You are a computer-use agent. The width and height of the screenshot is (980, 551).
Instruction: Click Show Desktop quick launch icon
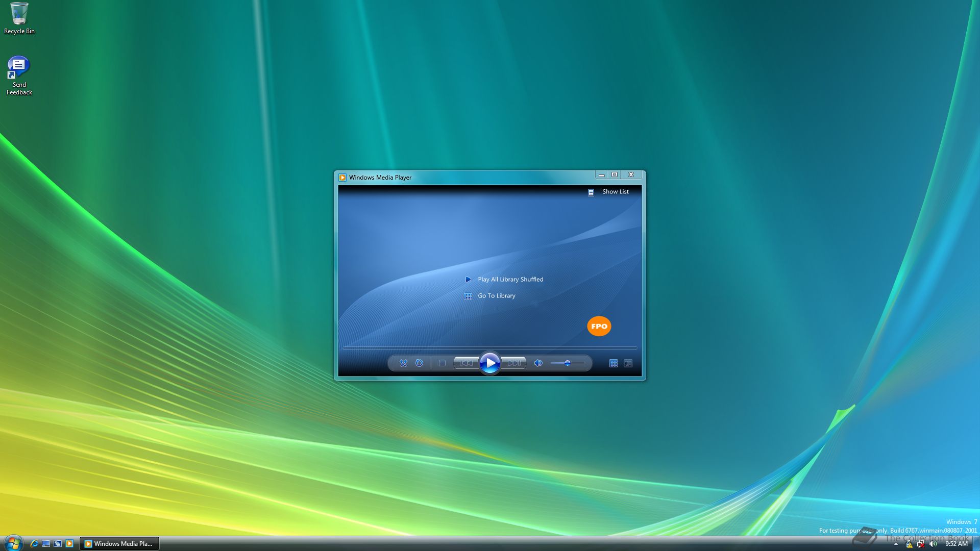coord(46,544)
